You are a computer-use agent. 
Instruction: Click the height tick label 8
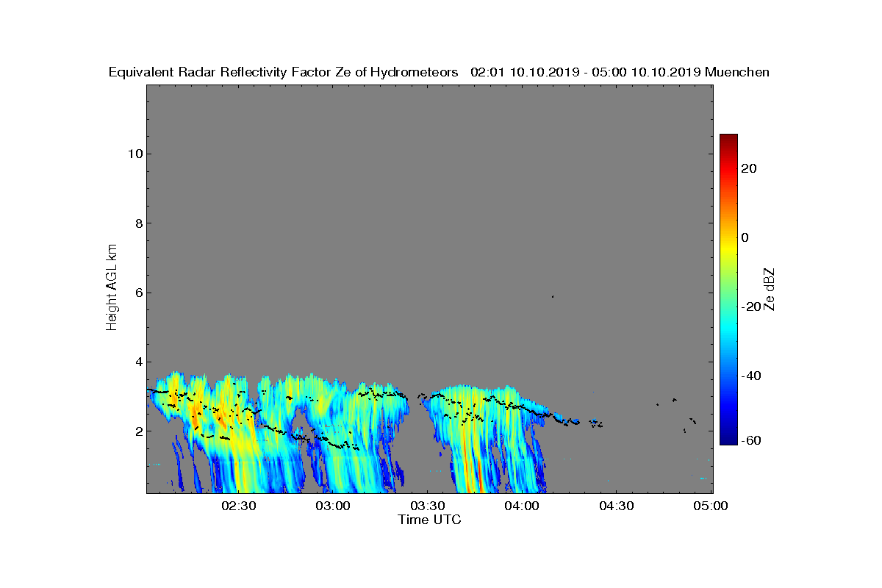click(138, 223)
